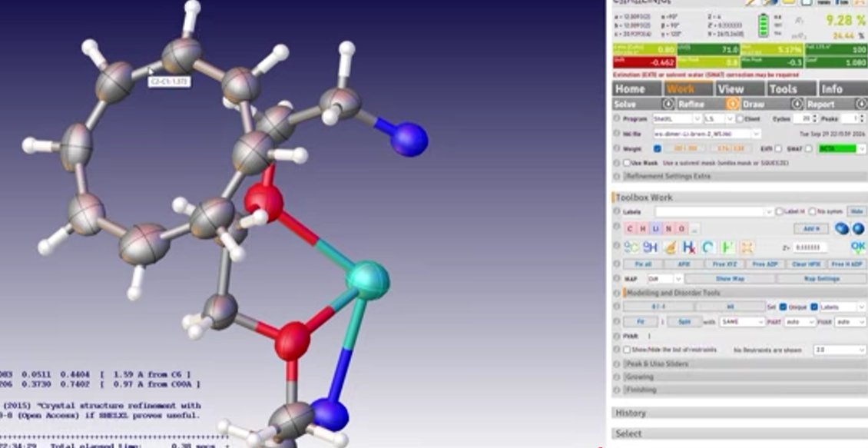The image size is (868, 448).
Task: Open the green ACTA dropdown
Action: point(842,148)
